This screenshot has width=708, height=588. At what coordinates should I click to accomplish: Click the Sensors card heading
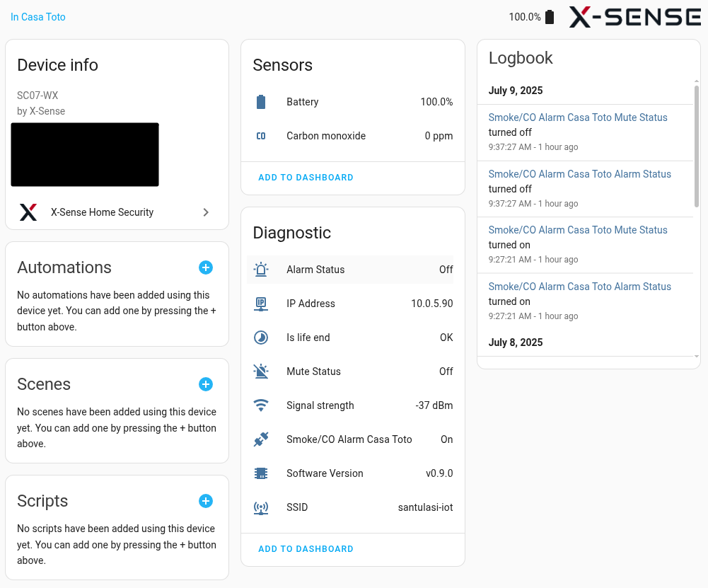pyautogui.click(x=283, y=65)
